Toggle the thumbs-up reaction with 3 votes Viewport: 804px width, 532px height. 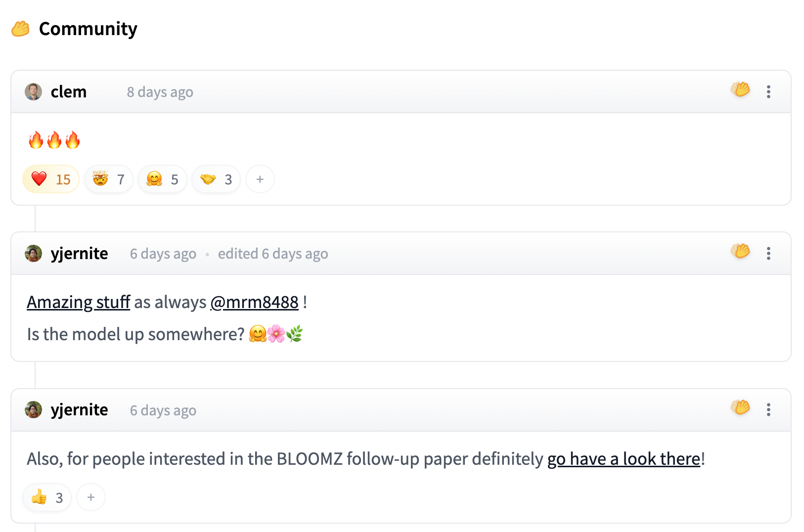[47, 497]
